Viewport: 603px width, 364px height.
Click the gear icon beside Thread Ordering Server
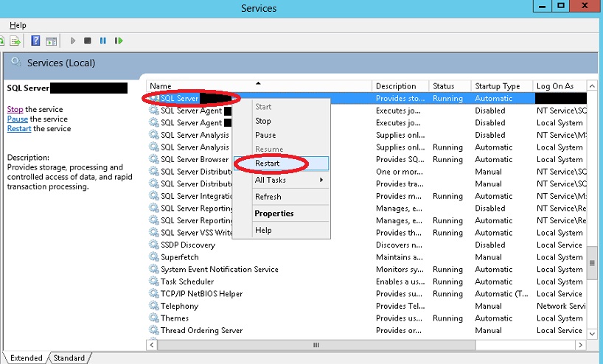click(x=154, y=330)
